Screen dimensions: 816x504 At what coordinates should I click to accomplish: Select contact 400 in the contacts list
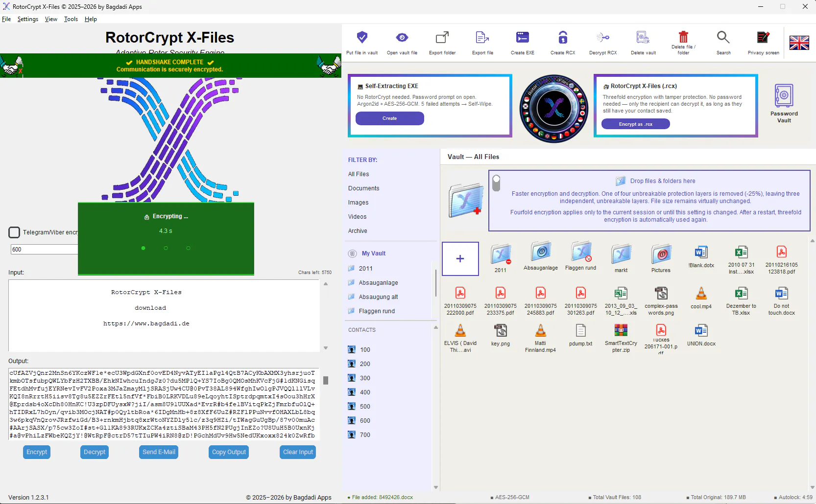coord(365,392)
